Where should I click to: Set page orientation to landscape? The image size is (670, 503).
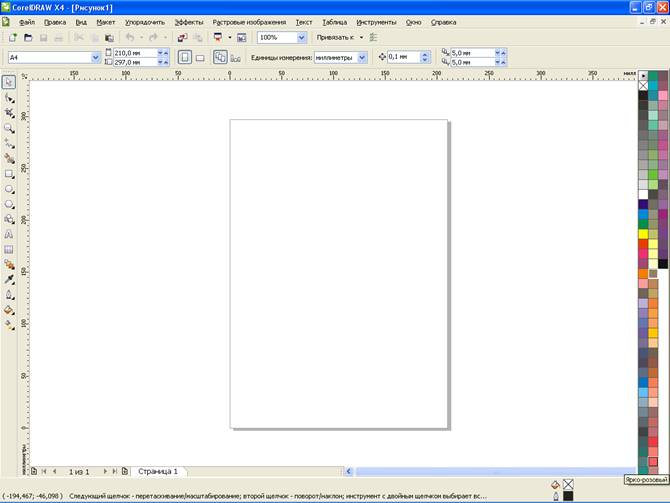tap(200, 57)
